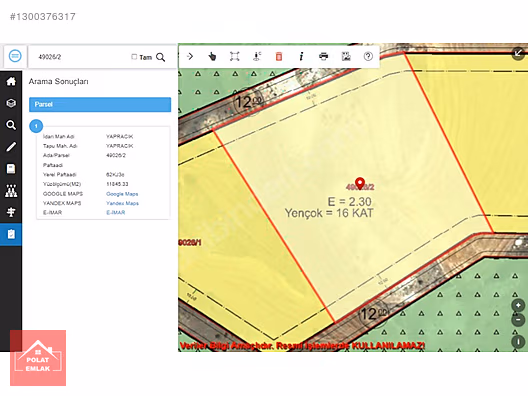Open the Yandex Maps link
The image size is (528, 396).
point(122,203)
